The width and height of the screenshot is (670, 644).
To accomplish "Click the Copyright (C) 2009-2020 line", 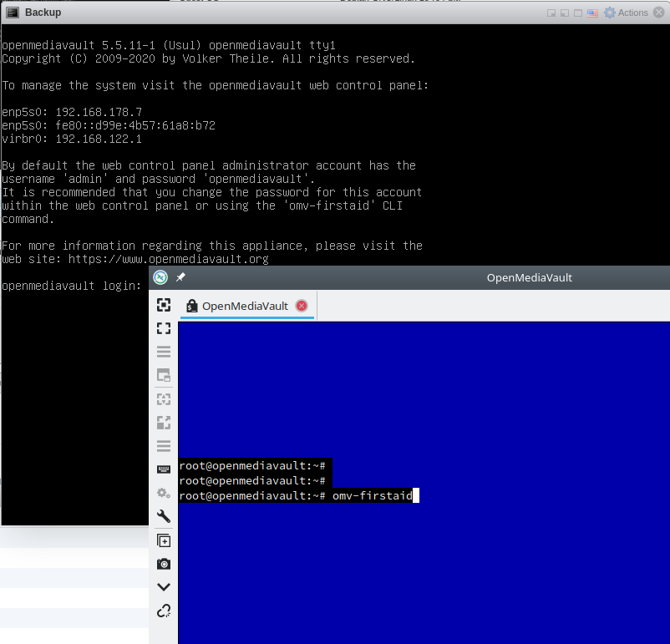I will click(x=209, y=58).
